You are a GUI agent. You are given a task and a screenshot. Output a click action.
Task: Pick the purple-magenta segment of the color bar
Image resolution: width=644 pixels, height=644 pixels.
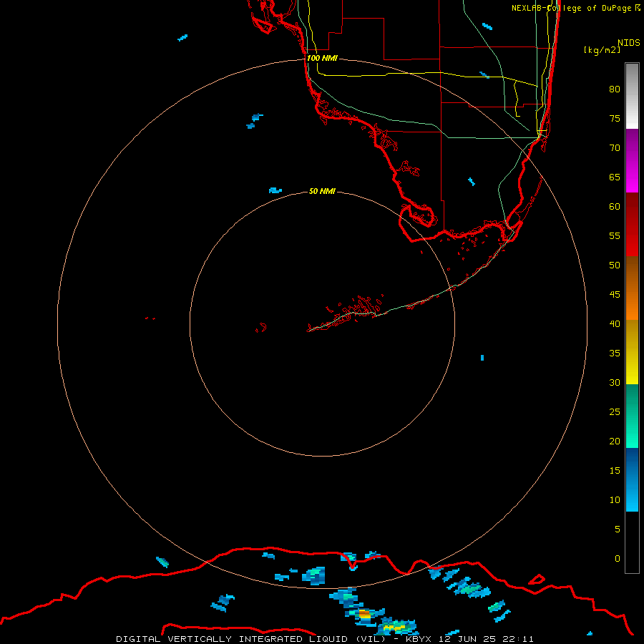(x=632, y=161)
